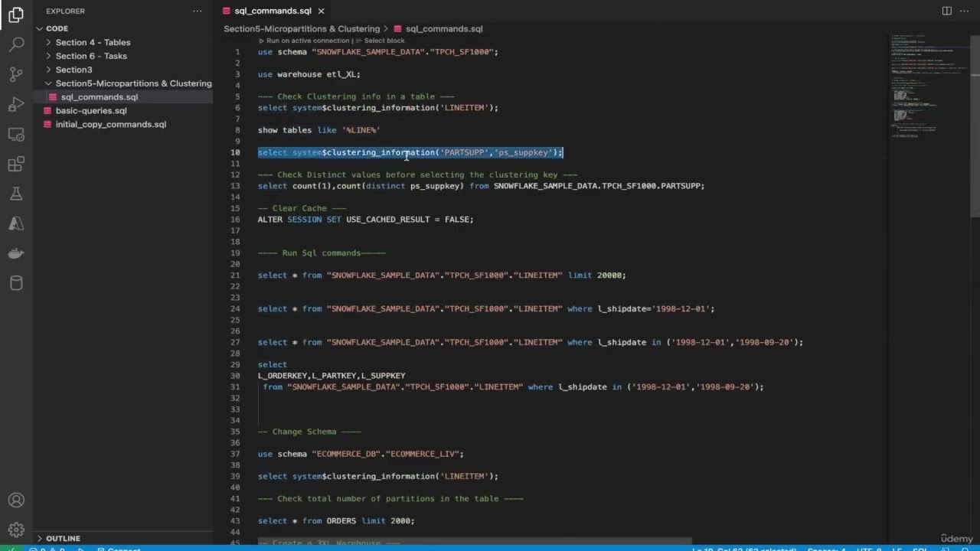Open the Azure view
The image size is (980, 551).
16,223
